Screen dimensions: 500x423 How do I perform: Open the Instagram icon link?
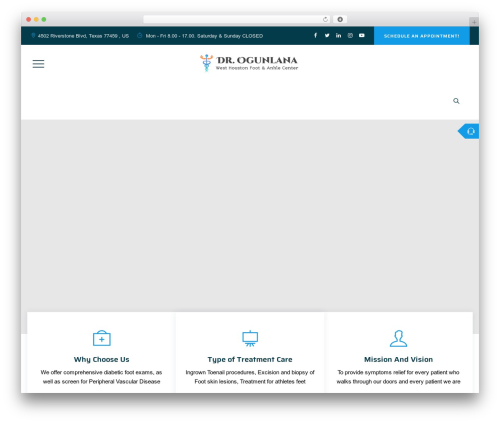click(x=350, y=35)
